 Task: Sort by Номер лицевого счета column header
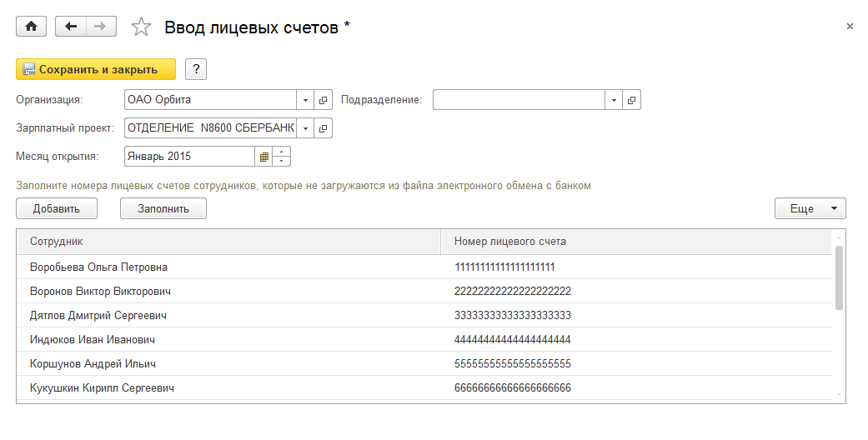510,242
